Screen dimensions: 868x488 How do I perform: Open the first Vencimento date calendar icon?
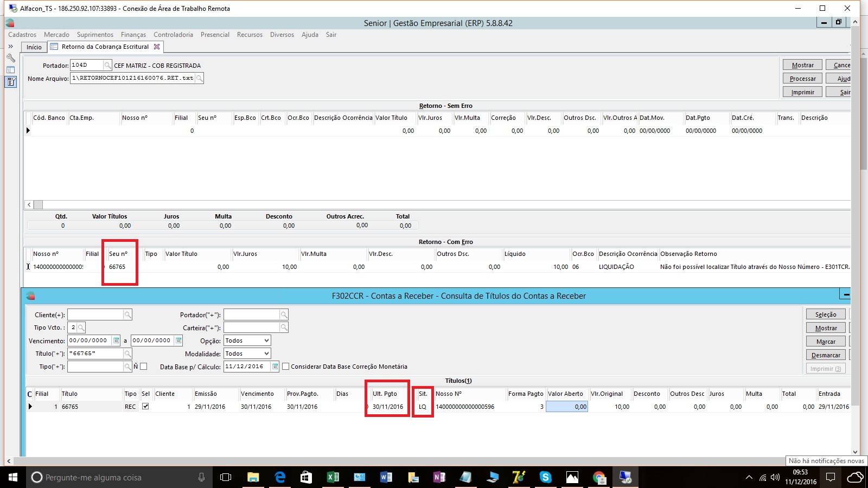point(116,341)
